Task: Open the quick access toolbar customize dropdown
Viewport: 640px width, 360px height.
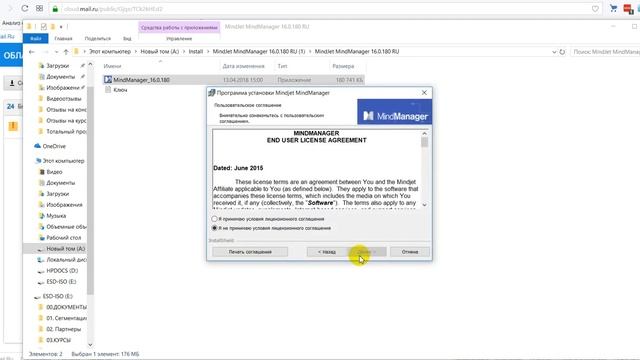Action: pyautogui.click(x=61, y=27)
